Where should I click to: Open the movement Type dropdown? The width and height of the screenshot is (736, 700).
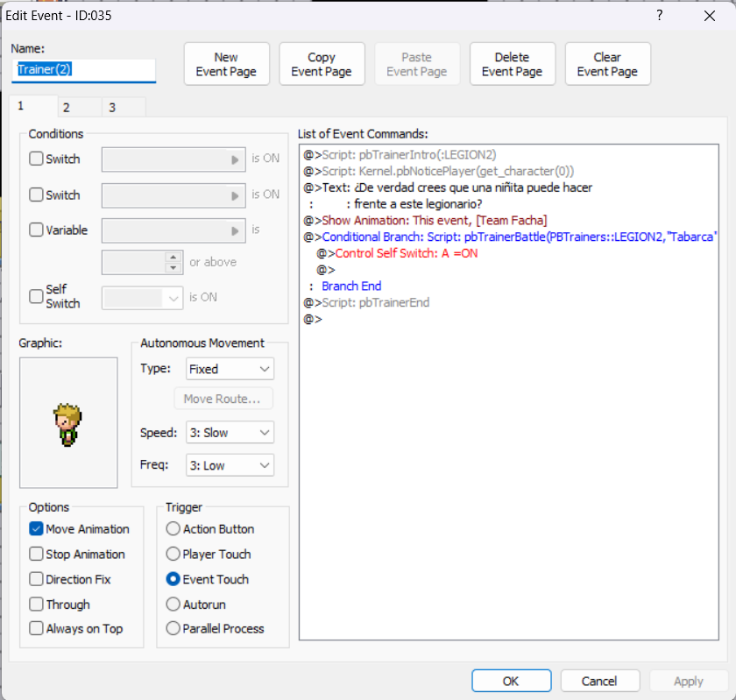(229, 369)
